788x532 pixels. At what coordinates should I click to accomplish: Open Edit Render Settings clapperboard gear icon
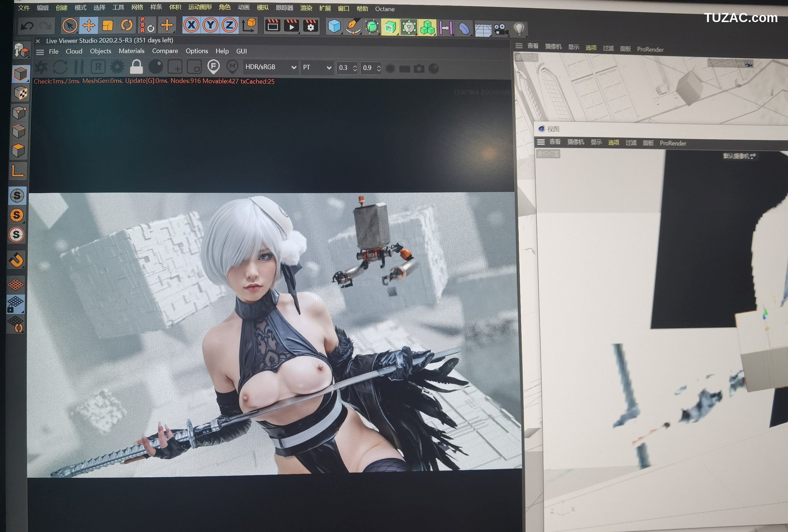pyautogui.click(x=310, y=26)
